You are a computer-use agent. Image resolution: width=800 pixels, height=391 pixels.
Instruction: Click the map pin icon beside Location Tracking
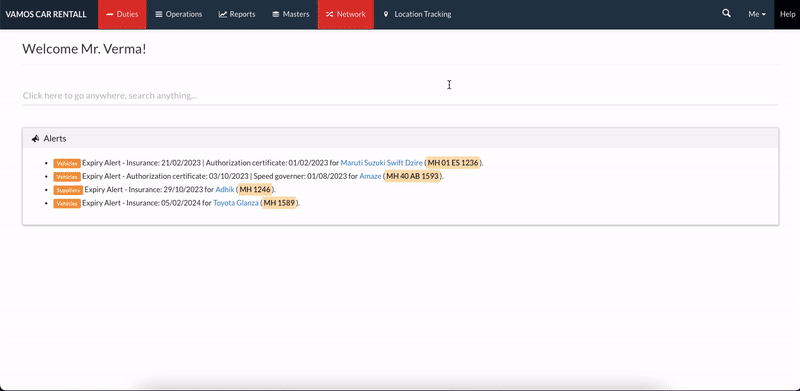click(x=386, y=14)
